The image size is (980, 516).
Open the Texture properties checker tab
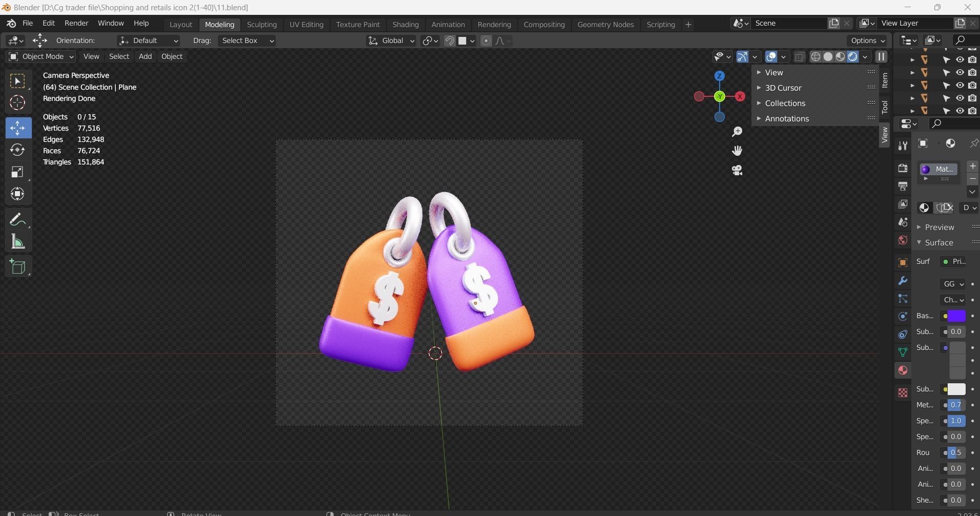click(x=903, y=393)
